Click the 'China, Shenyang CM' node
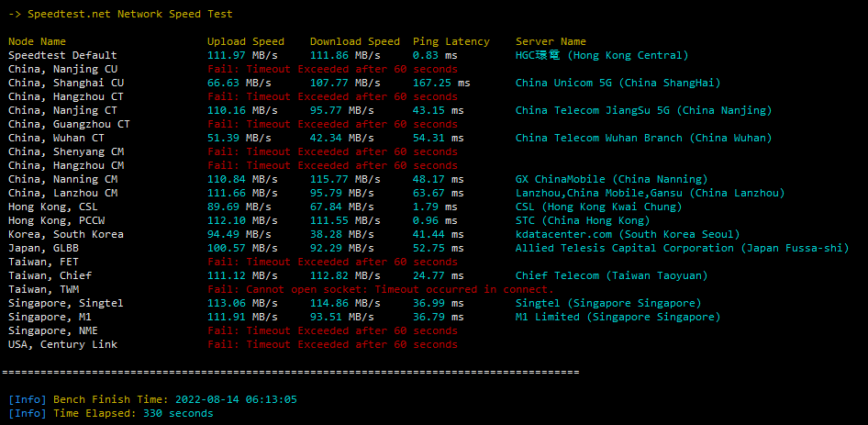This screenshot has width=868, height=425. coord(66,151)
